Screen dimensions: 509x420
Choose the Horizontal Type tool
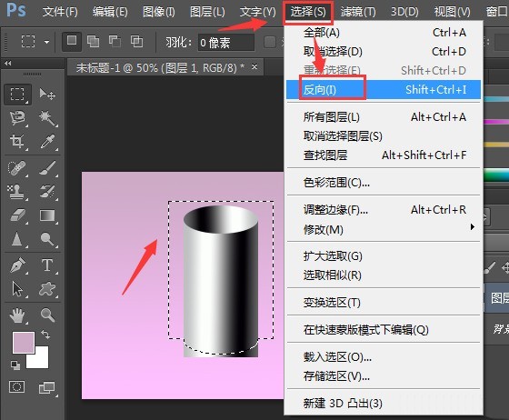tap(47, 265)
